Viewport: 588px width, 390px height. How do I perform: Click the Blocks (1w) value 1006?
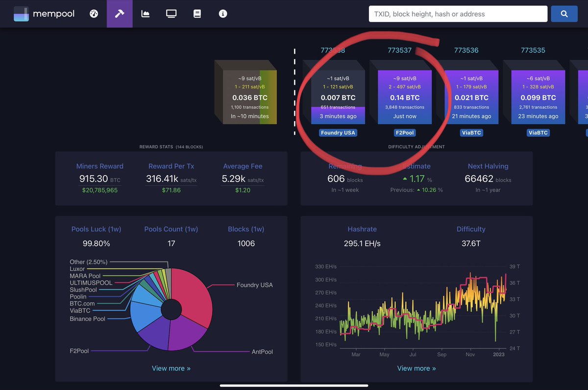(x=246, y=243)
